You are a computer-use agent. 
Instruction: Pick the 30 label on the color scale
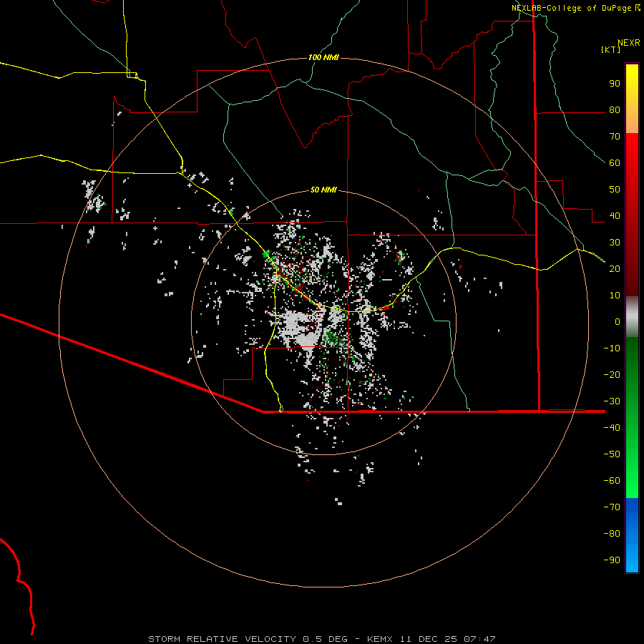pyautogui.click(x=615, y=243)
